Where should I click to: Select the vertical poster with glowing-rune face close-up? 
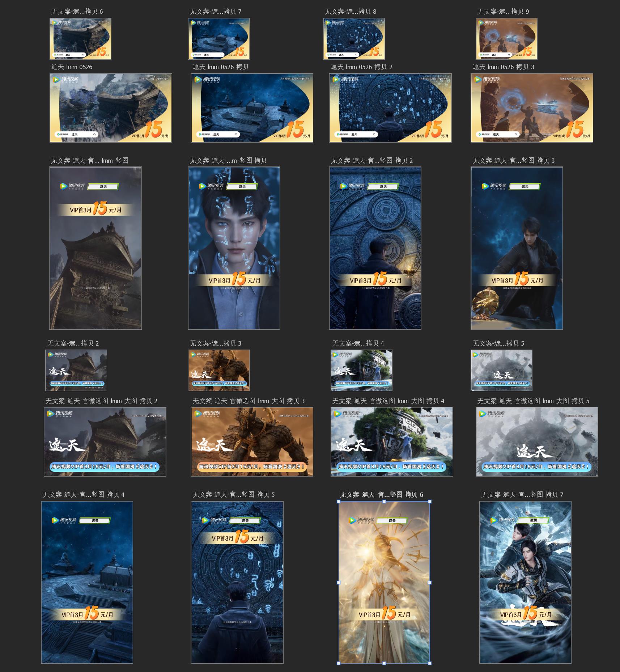pos(234,248)
